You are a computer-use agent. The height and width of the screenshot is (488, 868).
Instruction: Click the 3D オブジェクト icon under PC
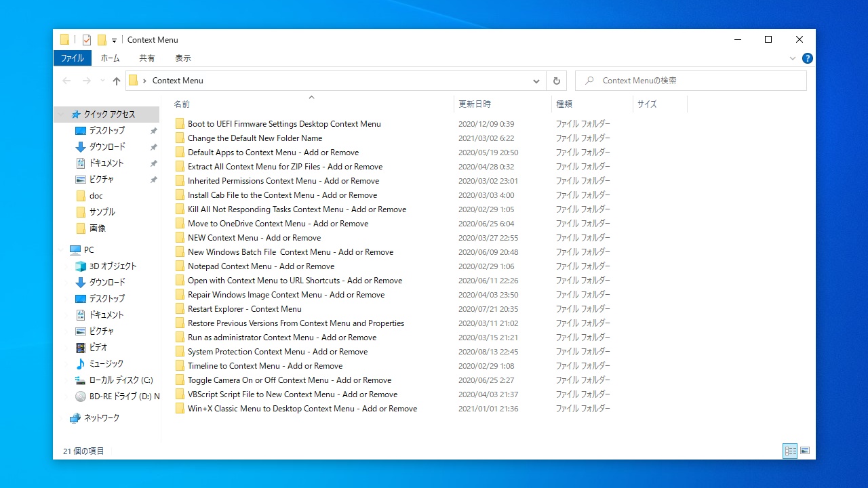[81, 266]
